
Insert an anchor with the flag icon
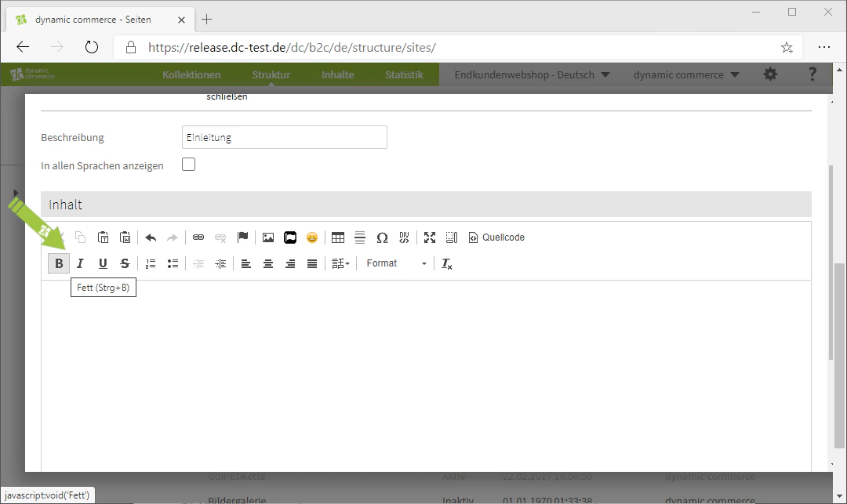[x=242, y=237]
